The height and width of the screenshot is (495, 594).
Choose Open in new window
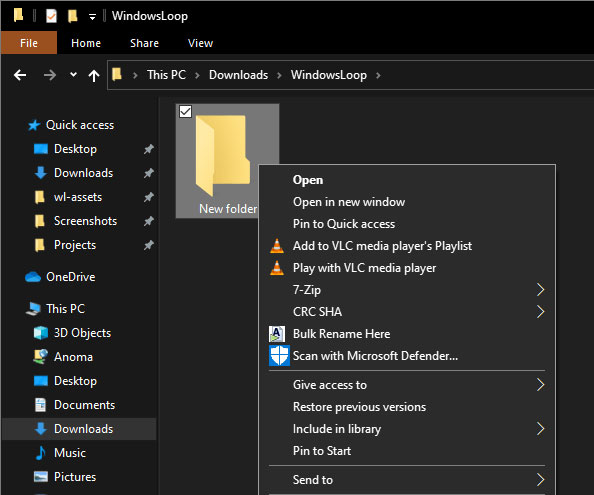407,202
